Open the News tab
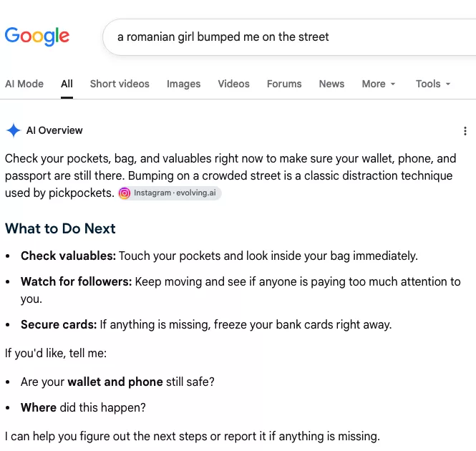476x451 pixels. (331, 84)
